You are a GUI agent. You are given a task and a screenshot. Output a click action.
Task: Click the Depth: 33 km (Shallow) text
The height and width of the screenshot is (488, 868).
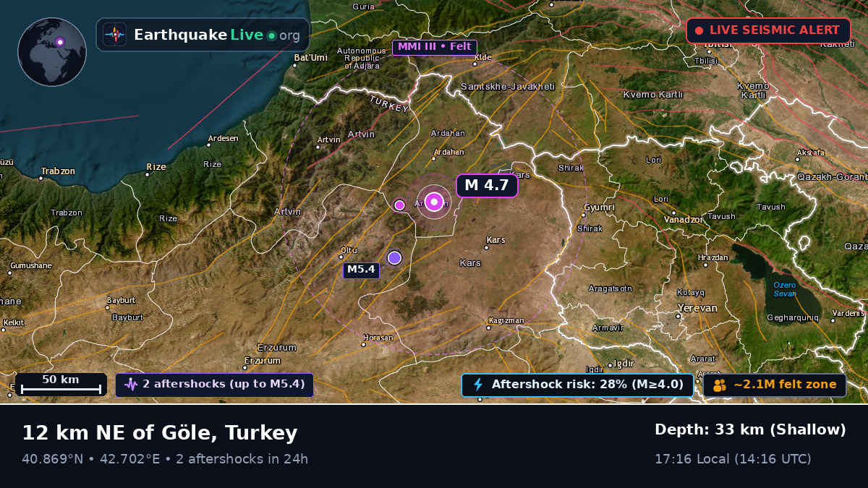[750, 430]
